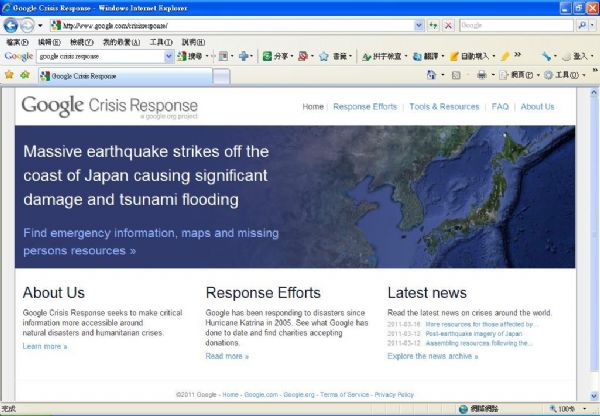Image resolution: width=600 pixels, height=416 pixels.
Task: Open the 檢視(V) menu
Action: pyautogui.click(x=82, y=42)
